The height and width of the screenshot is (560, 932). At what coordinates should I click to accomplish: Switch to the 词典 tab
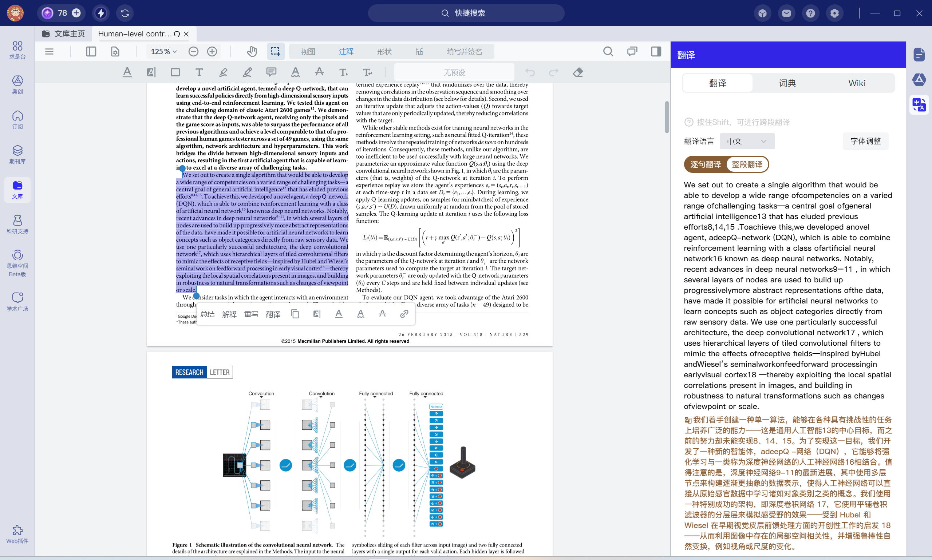coord(787,83)
